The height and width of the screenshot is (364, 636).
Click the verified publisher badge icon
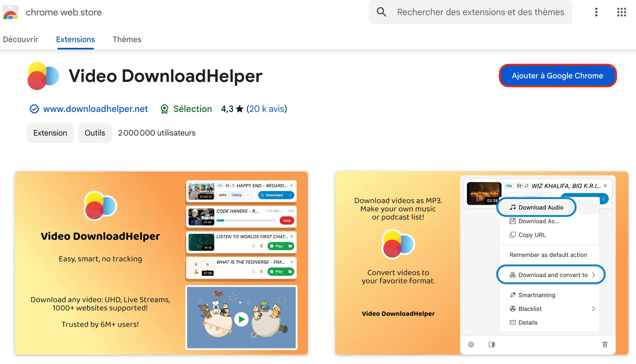[34, 109]
